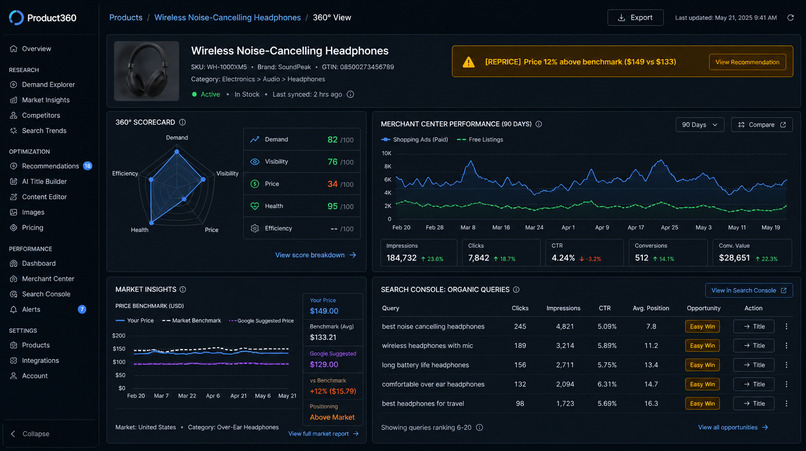Click the Market Insights info icon
The width and height of the screenshot is (806, 451).
(x=183, y=290)
